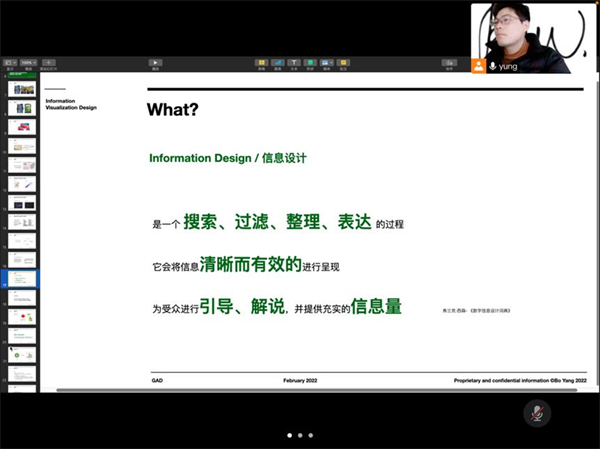Click the microphone icon next to yung
600x449 pixels.
(x=493, y=66)
